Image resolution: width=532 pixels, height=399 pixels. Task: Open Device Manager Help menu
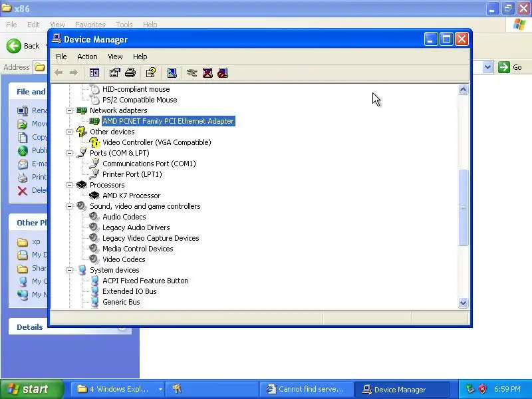tap(140, 57)
